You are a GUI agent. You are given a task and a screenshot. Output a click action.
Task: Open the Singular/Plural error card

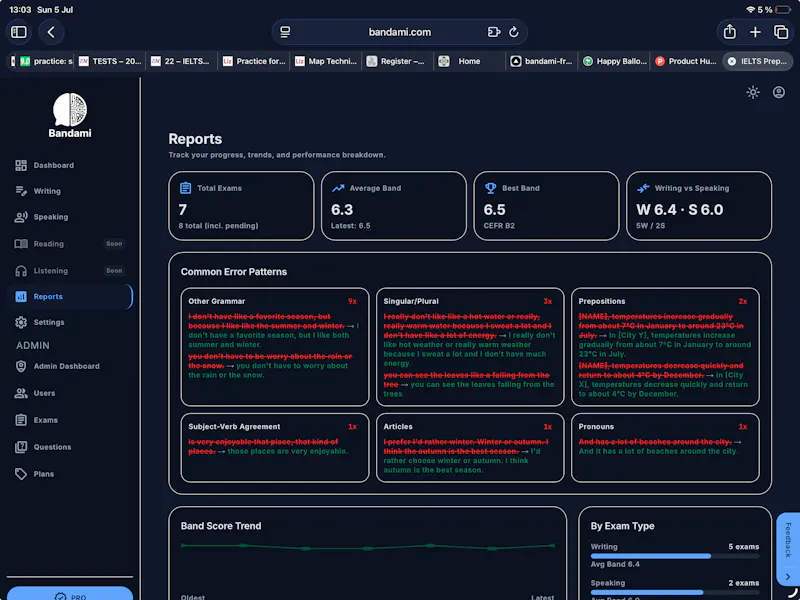[470, 347]
